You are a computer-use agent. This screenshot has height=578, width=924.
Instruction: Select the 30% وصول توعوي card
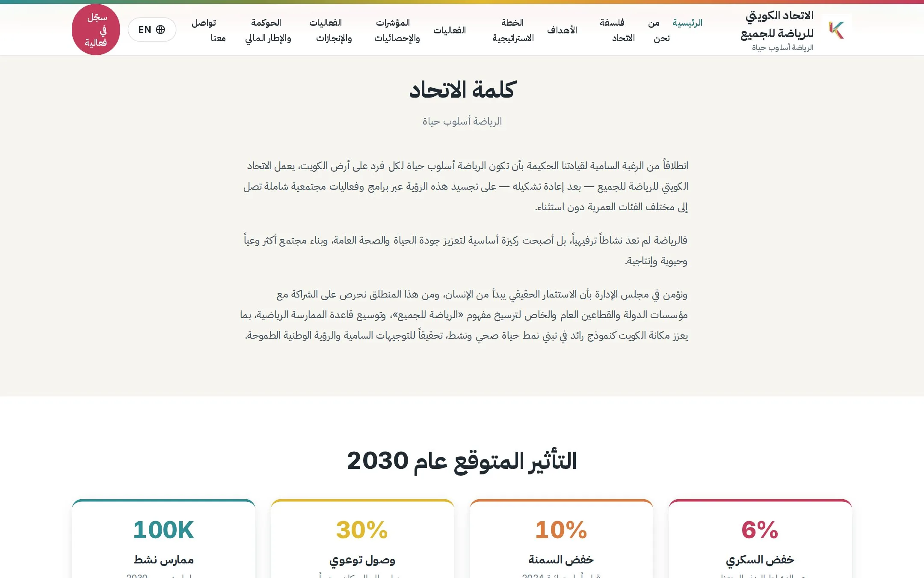pyautogui.click(x=362, y=539)
